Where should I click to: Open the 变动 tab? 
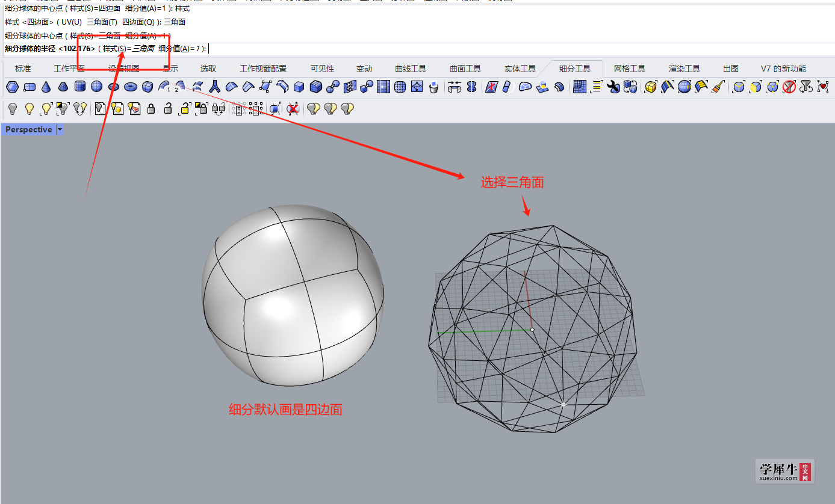coord(364,69)
